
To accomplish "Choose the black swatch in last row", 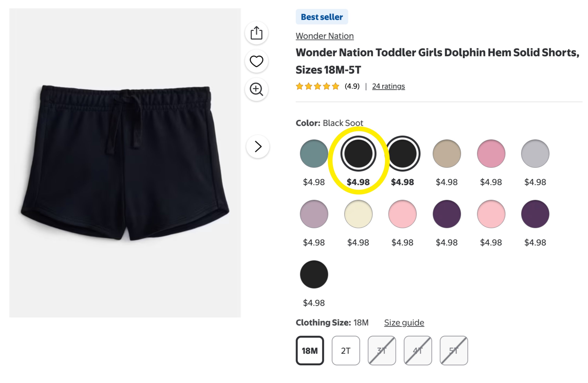I will pyautogui.click(x=314, y=274).
